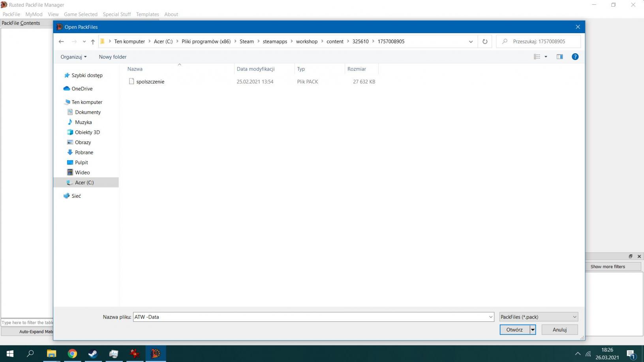Open the Otwórz button split arrow
This screenshot has height=362, width=644.
pyautogui.click(x=533, y=330)
